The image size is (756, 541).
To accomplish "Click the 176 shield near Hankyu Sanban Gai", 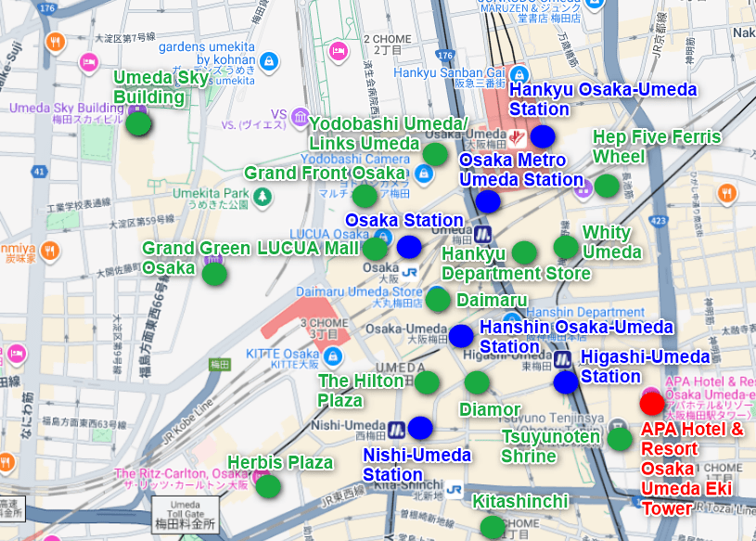I will coord(445,55).
